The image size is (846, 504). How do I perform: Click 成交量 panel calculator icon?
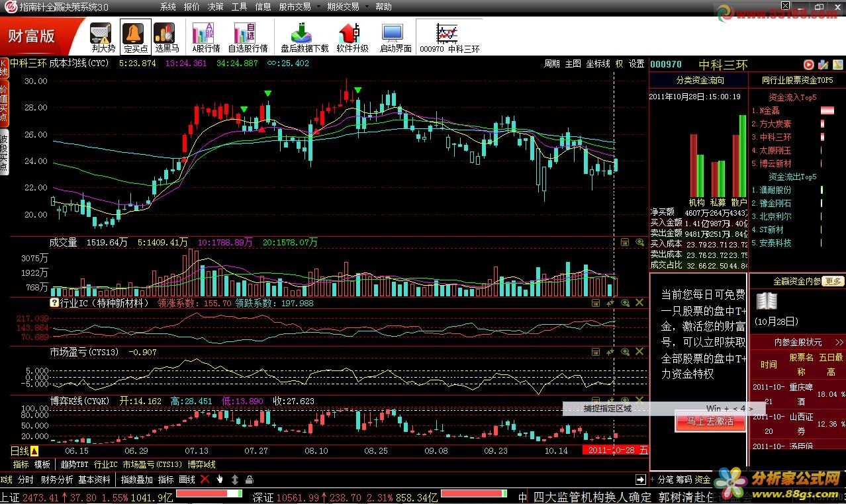pos(624,243)
